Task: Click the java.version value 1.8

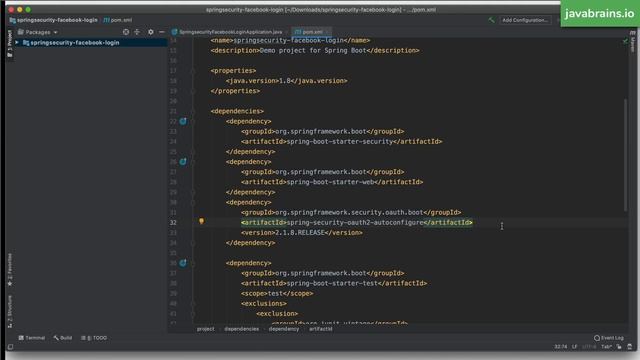Action: click(x=285, y=81)
